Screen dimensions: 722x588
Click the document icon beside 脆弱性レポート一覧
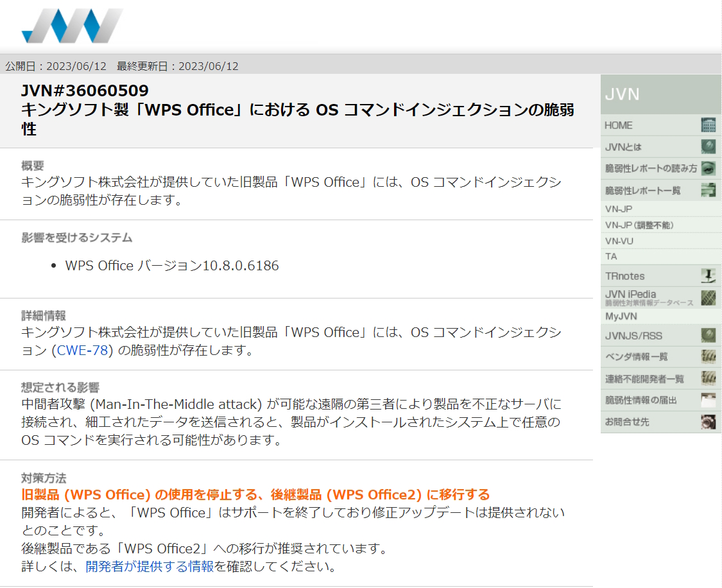[709, 189]
